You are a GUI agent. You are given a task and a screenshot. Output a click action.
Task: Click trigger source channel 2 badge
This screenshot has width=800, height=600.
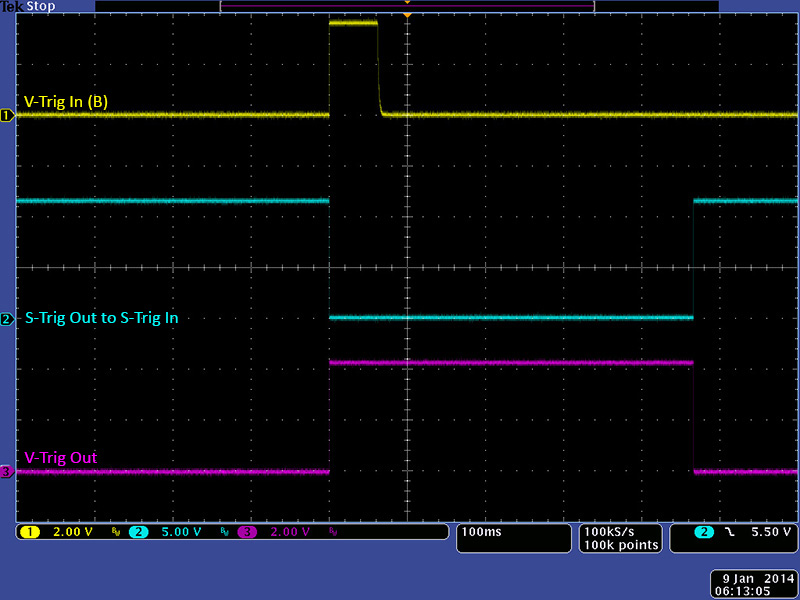point(707,532)
